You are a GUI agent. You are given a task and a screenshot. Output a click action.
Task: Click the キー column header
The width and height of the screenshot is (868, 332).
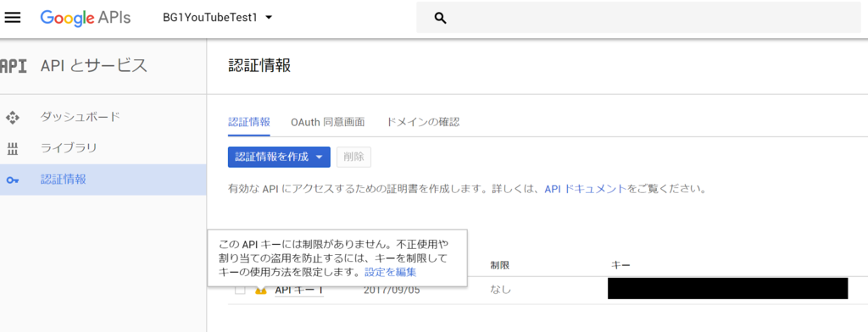click(x=620, y=266)
